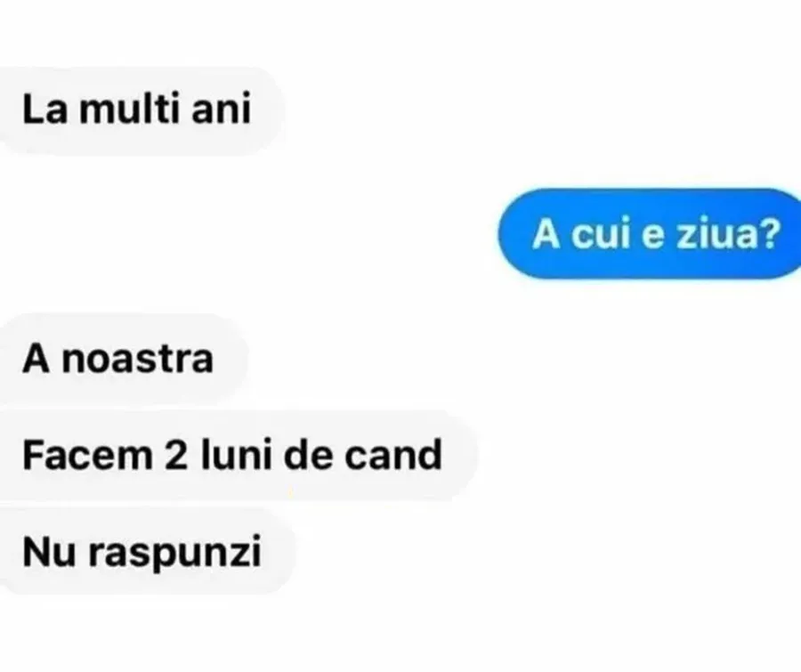Click the word "ani" in first message
This screenshot has height=672, width=801.
[x=222, y=110]
